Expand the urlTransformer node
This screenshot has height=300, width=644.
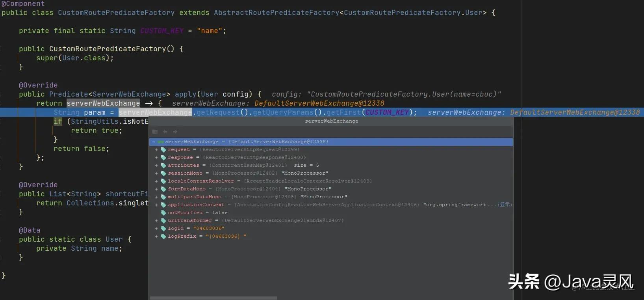click(x=156, y=221)
